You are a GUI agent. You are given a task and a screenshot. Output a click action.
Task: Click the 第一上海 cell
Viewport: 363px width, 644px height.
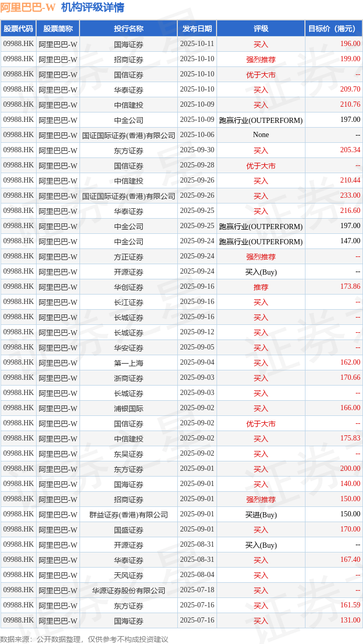(x=129, y=363)
